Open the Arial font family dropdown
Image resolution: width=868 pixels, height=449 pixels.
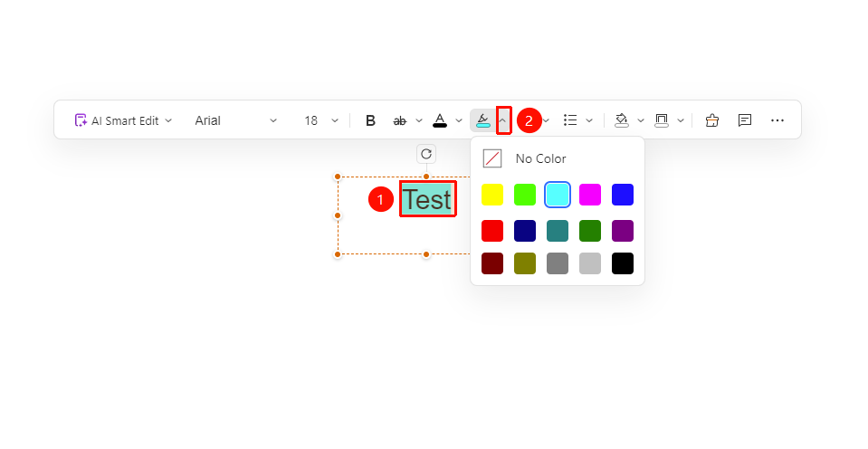click(x=235, y=120)
